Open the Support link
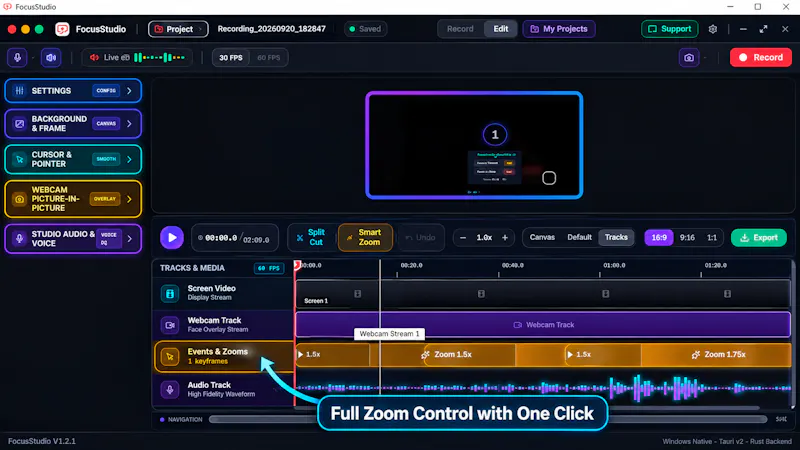Viewport: 800px width, 450px height. point(669,29)
